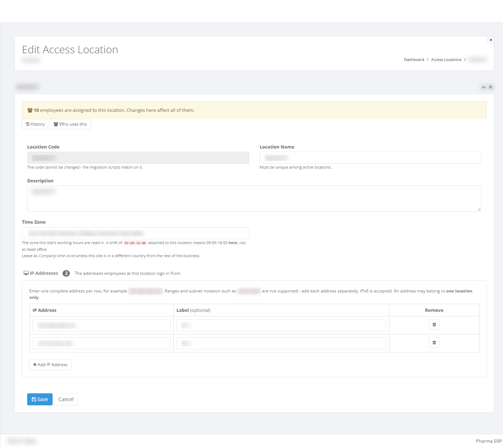Open Access Locations breadcrumb link
This screenshot has width=503, height=448.
[446, 60]
